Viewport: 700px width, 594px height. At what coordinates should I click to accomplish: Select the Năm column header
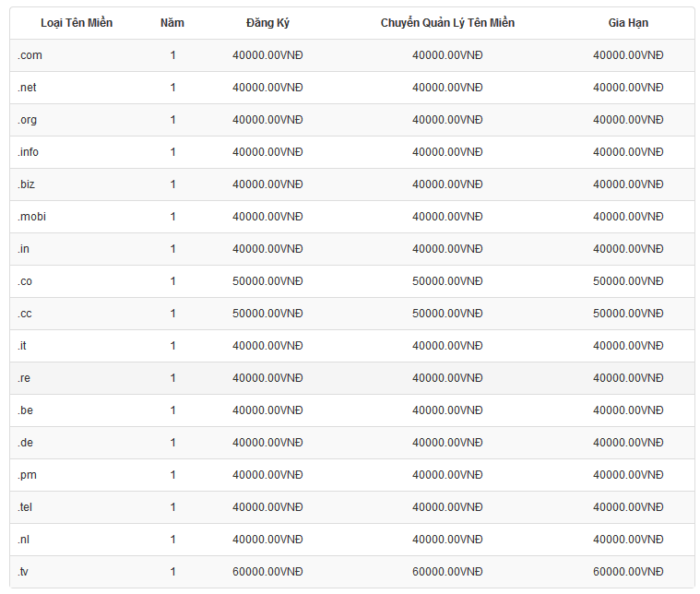pos(172,23)
